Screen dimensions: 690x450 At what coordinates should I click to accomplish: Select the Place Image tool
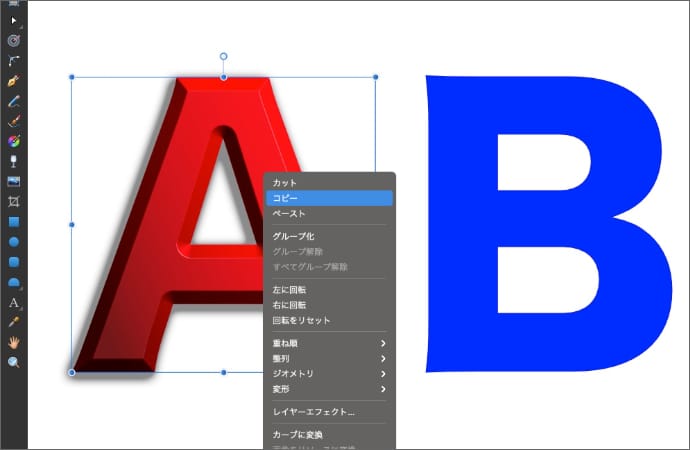coord(14,181)
